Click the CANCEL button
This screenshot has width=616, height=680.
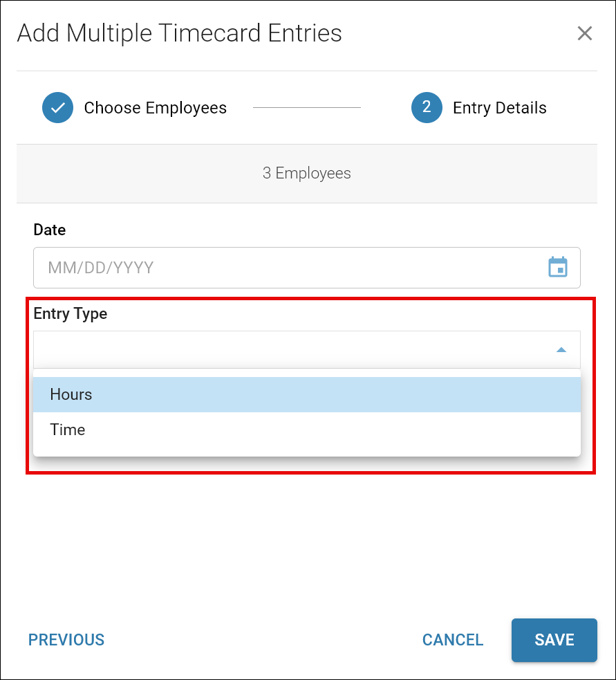pyautogui.click(x=453, y=640)
